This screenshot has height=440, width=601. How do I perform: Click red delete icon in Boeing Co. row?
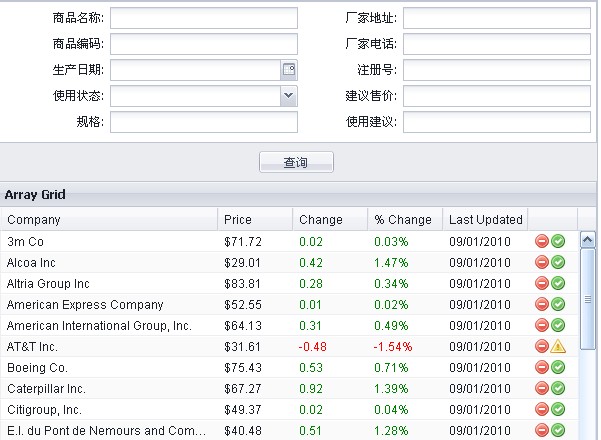(x=542, y=367)
